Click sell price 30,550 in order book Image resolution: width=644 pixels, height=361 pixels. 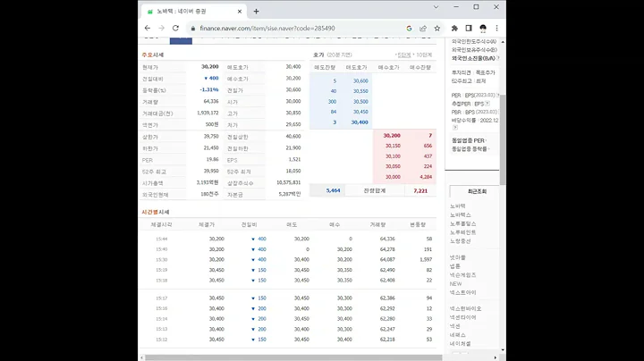point(360,91)
